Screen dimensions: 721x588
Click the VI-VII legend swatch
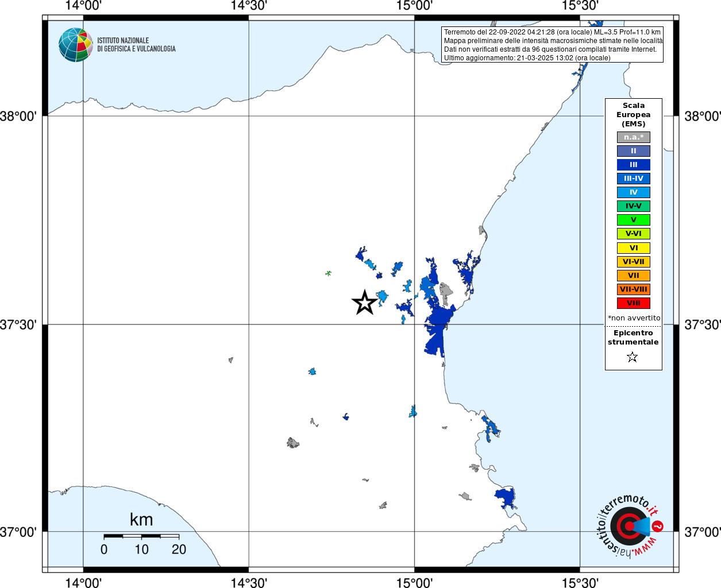tap(634, 262)
